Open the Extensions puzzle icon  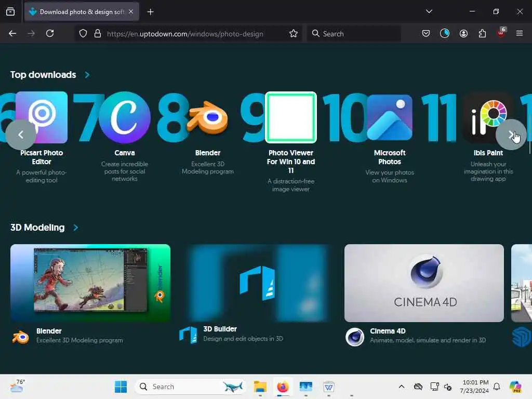[x=482, y=34]
